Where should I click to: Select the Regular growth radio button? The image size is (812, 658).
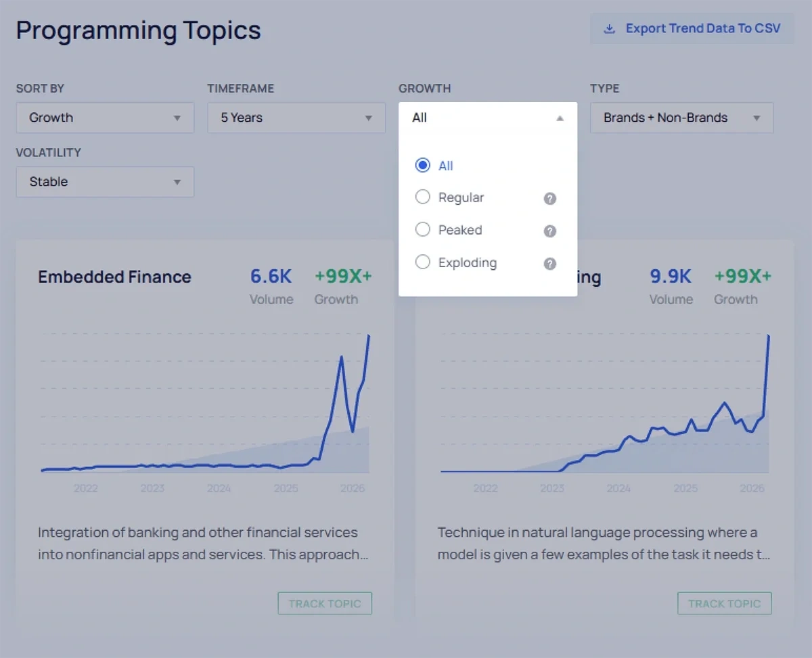coord(422,197)
